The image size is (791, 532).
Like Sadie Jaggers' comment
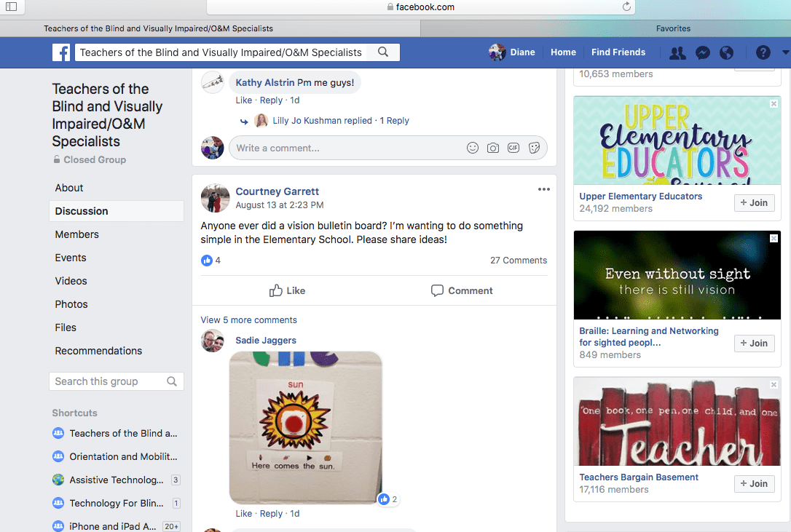coord(244,513)
